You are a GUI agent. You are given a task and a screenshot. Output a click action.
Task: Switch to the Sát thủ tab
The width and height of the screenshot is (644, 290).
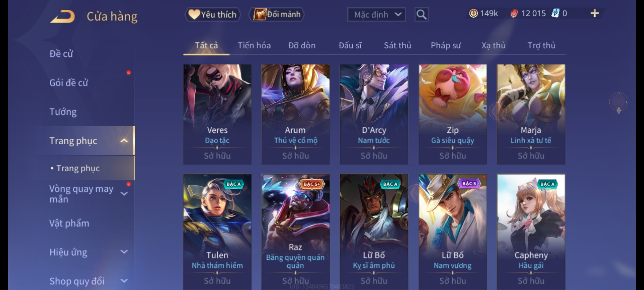[397, 45]
